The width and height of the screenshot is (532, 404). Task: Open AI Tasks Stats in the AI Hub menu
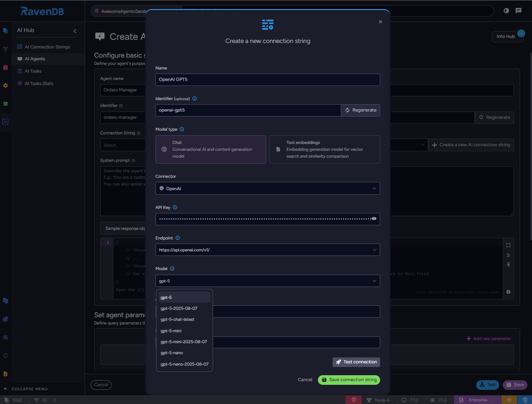point(48,83)
